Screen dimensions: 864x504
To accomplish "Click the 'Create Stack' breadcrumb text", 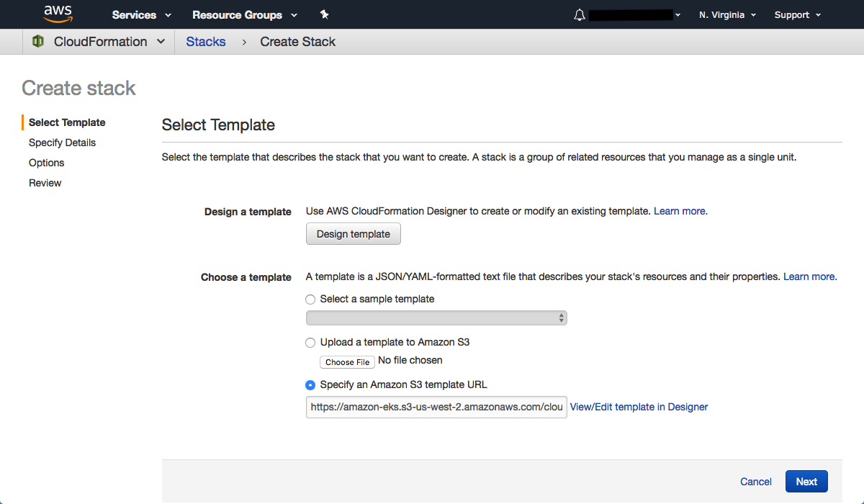I will coord(298,42).
